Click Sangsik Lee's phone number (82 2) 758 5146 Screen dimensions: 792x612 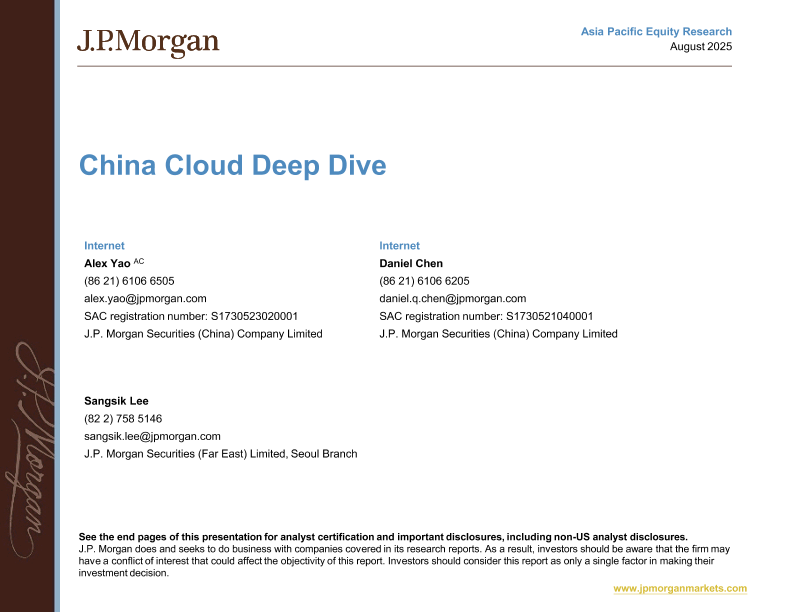(123, 419)
